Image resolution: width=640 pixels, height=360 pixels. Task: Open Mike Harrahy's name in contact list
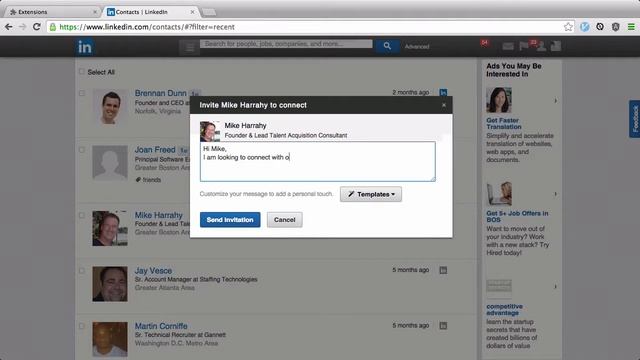tap(158, 215)
